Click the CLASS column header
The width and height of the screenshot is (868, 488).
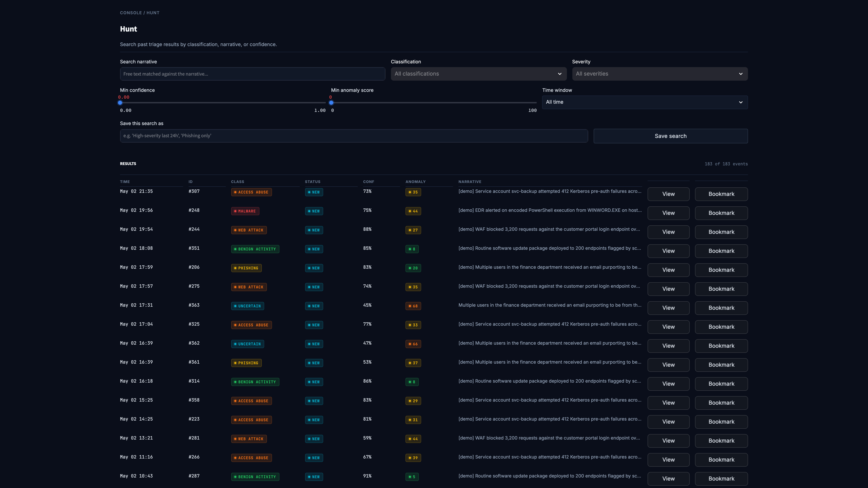tap(238, 181)
